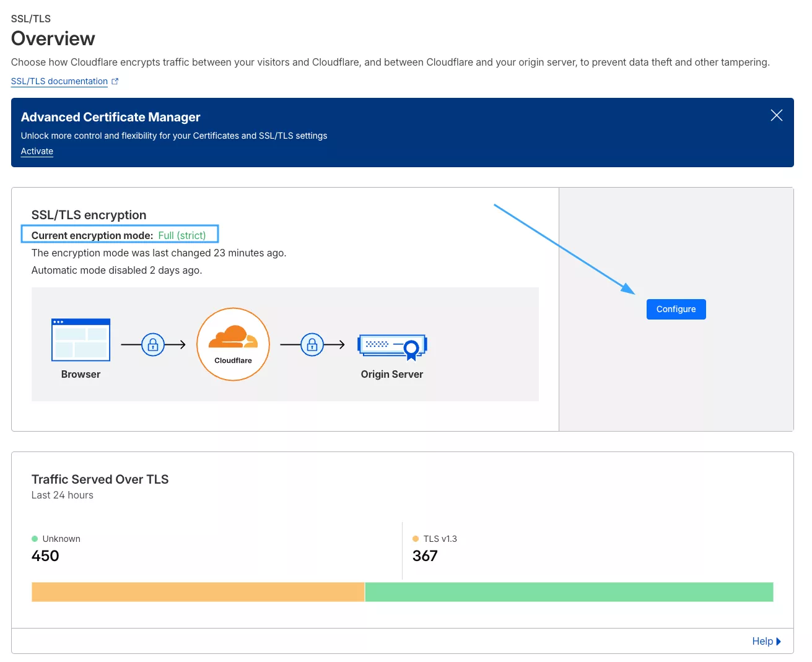812x662 pixels.
Task: Click the padlock between Browser and Cloudflare
Action: click(153, 344)
